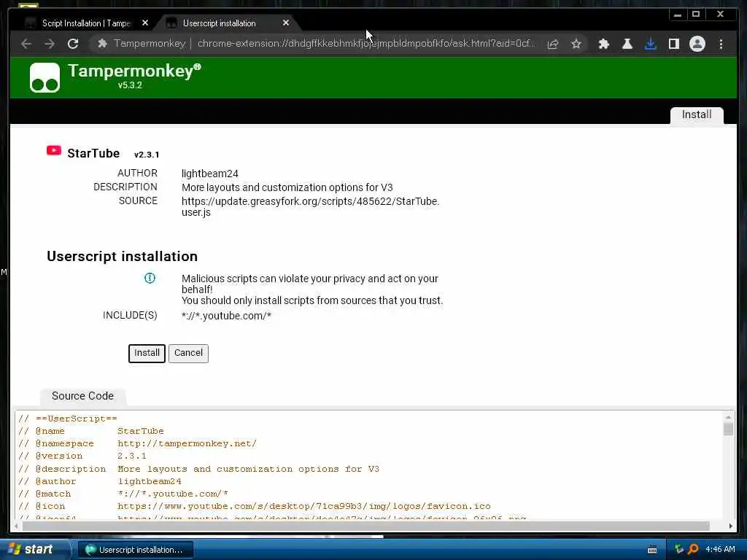Screen dimensions: 747x560
Task: Click the address bar URL
Action: (366, 44)
